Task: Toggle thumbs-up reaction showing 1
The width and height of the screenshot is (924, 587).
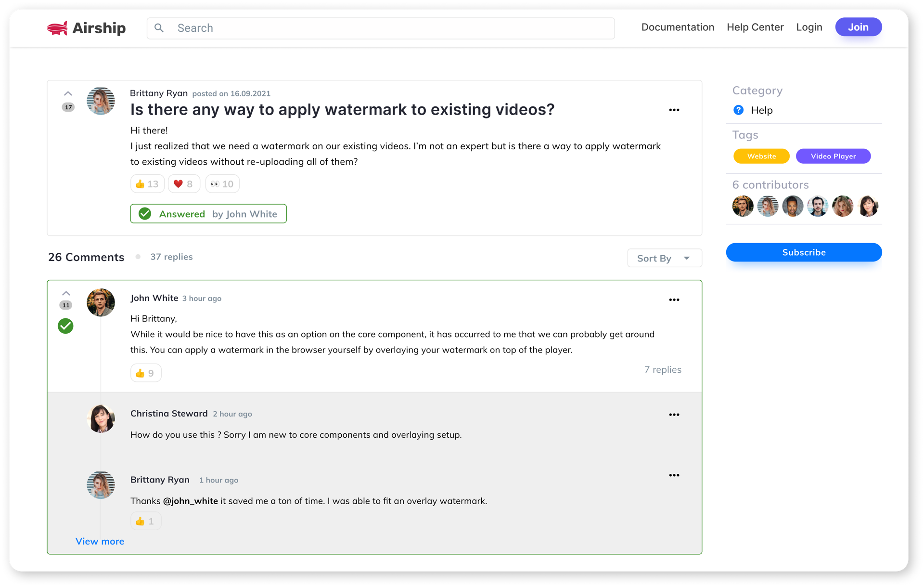Action: coord(146,522)
